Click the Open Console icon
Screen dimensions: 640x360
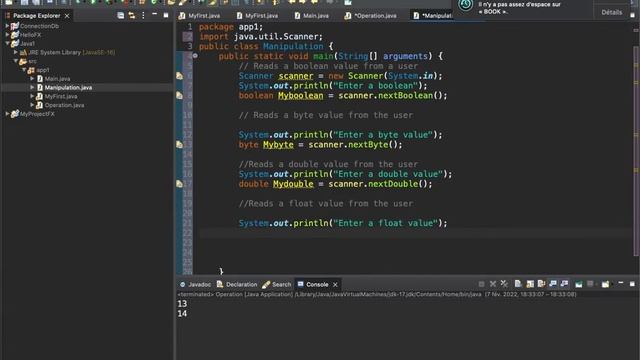(605, 284)
